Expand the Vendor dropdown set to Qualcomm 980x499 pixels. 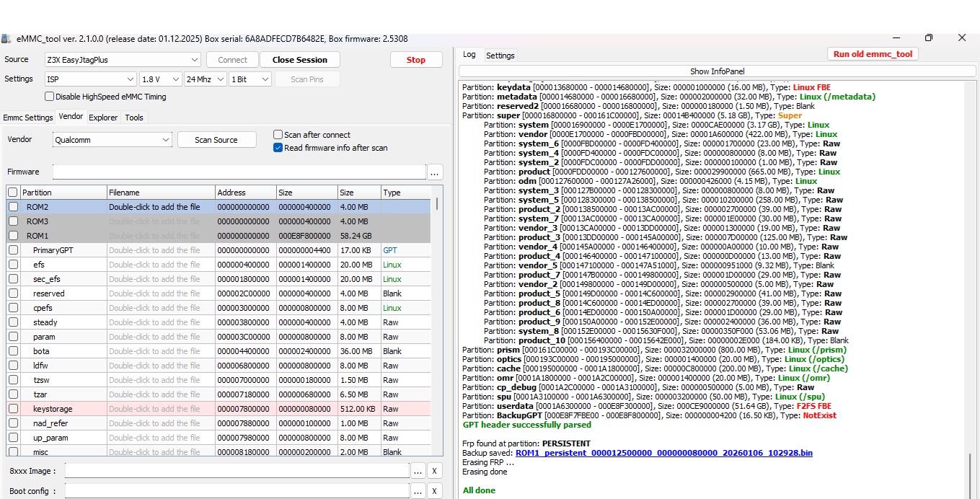pyautogui.click(x=112, y=140)
